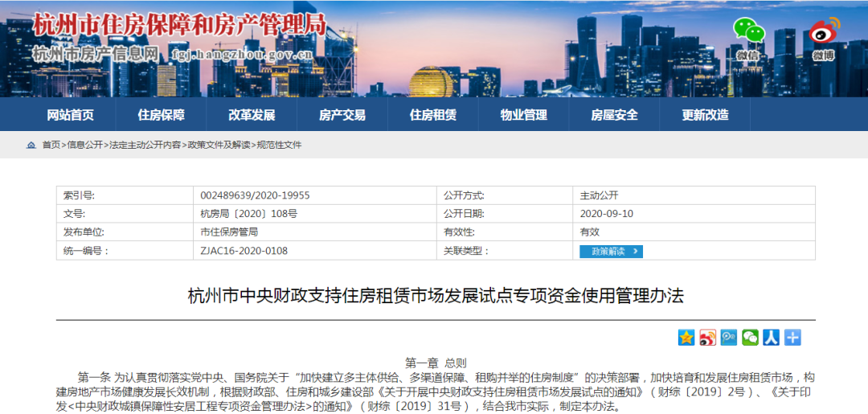Viewport: 868px width, 414px height.
Task: Expand more share options plus icon
Action: pos(792,338)
